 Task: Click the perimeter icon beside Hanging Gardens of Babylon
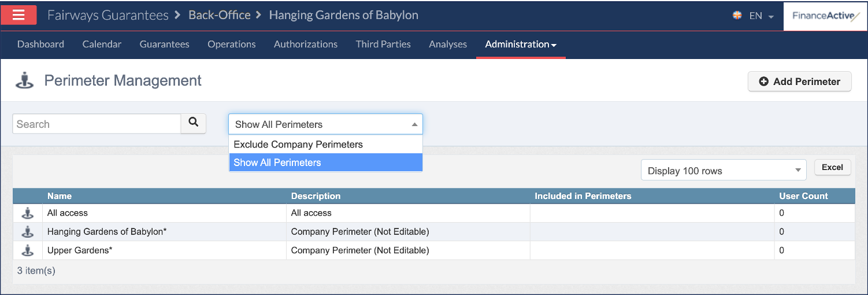point(27,231)
